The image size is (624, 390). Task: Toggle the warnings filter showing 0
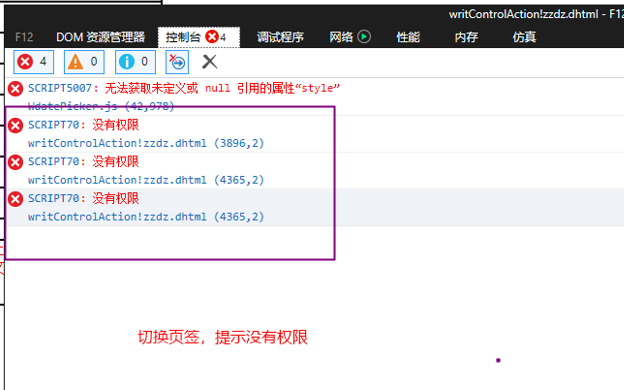tap(84, 62)
